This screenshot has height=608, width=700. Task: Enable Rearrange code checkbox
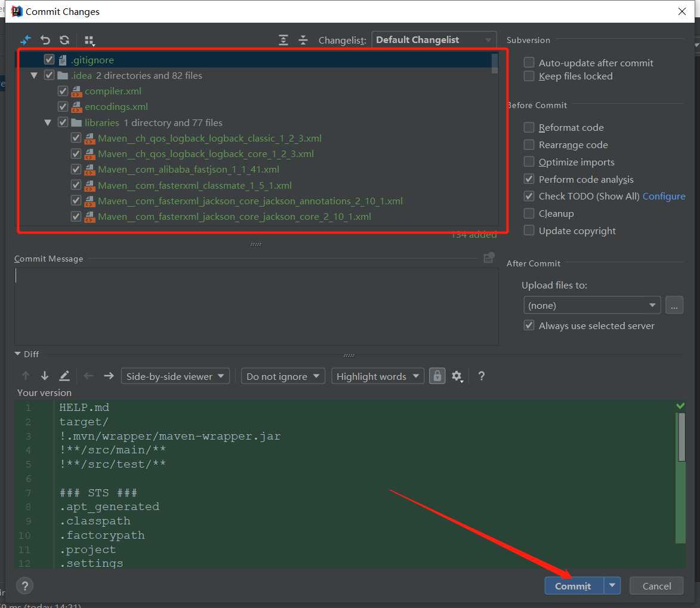[529, 145]
